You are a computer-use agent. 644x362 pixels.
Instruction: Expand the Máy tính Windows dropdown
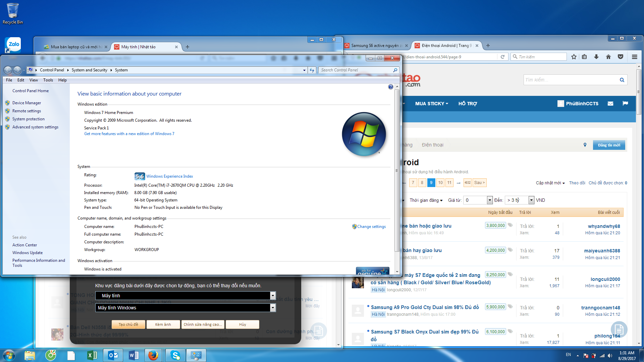coord(273,308)
